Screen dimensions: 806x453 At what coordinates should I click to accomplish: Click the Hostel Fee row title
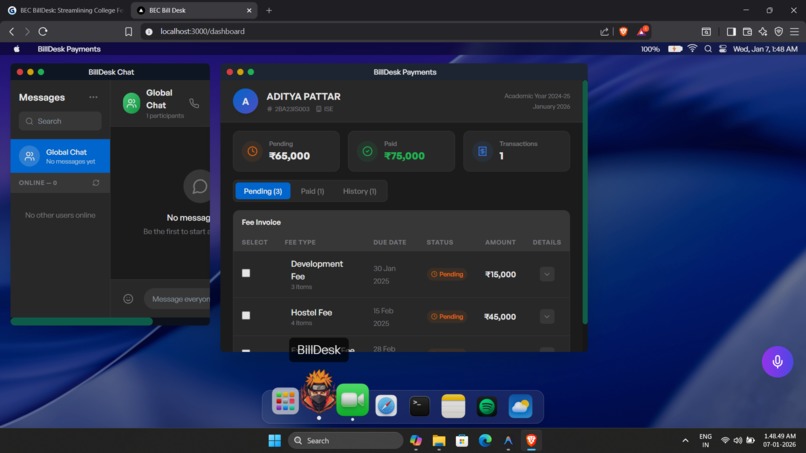point(312,313)
